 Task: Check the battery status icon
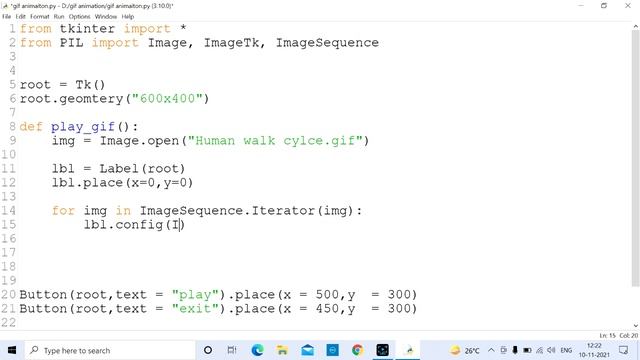click(x=527, y=350)
